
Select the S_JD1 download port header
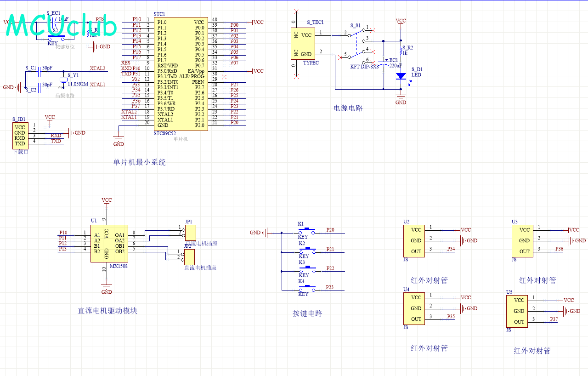pos(19,136)
